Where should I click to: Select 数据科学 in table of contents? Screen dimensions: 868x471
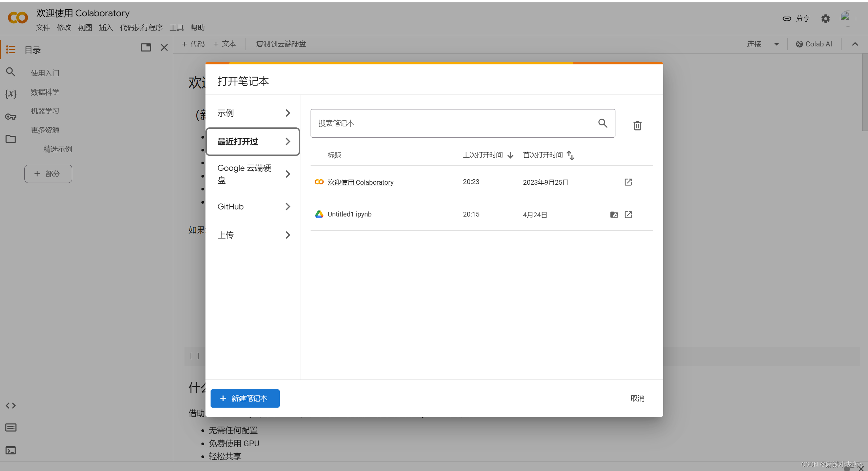click(45, 92)
